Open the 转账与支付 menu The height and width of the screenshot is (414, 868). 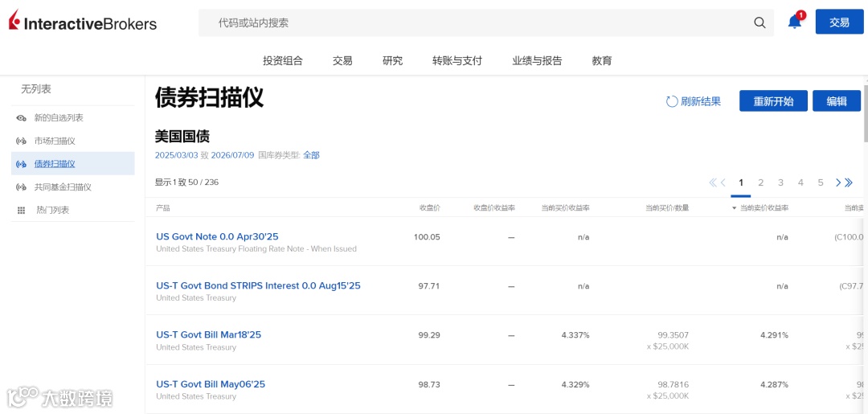(x=457, y=61)
